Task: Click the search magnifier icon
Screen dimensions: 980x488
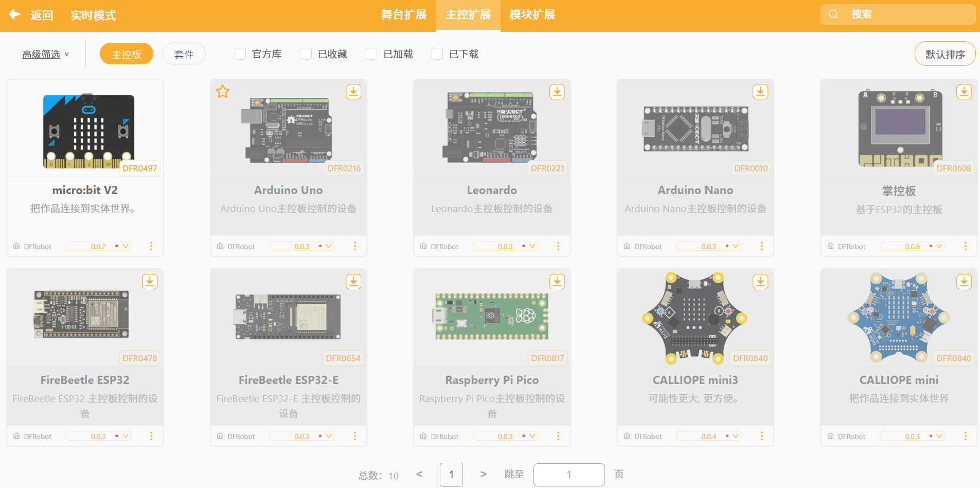Action: [x=833, y=14]
